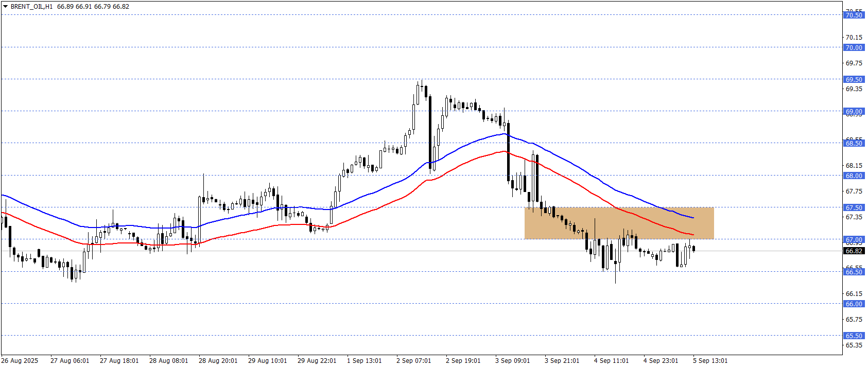The image size is (868, 367).
Task: Select the 69.50 price level label
Action: pyautogui.click(x=854, y=80)
